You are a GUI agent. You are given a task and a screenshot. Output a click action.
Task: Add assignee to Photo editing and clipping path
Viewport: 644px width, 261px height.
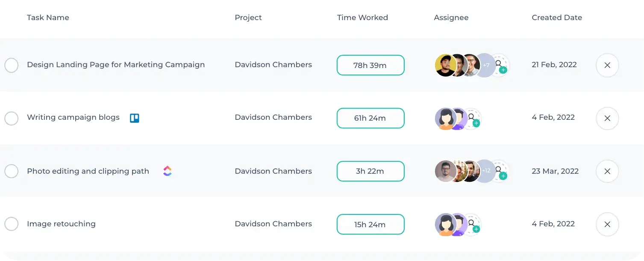click(x=499, y=172)
